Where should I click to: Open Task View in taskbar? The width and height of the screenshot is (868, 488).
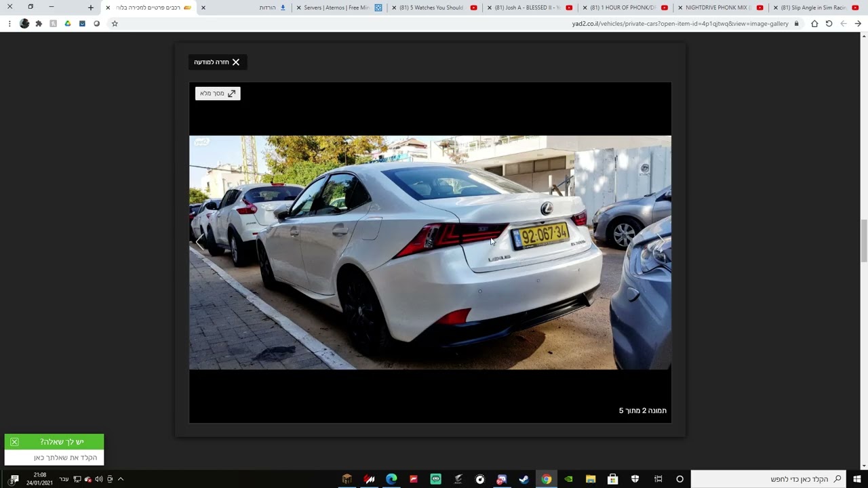(658, 479)
